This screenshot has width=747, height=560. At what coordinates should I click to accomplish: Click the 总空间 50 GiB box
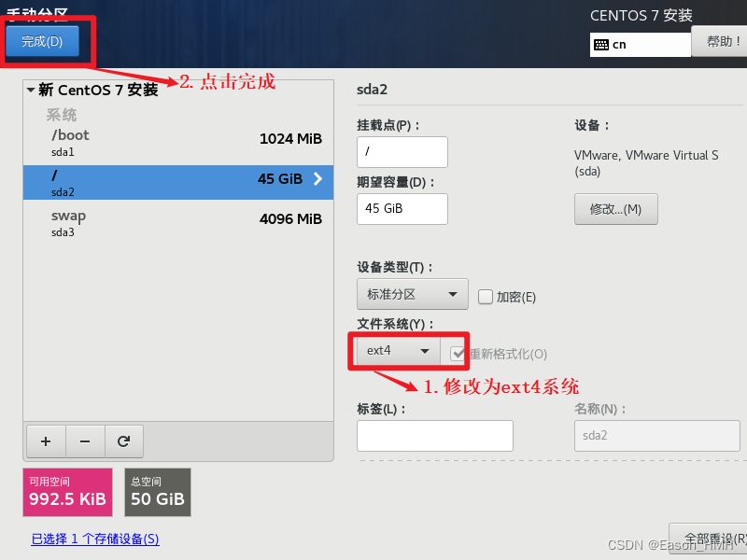[158, 493]
